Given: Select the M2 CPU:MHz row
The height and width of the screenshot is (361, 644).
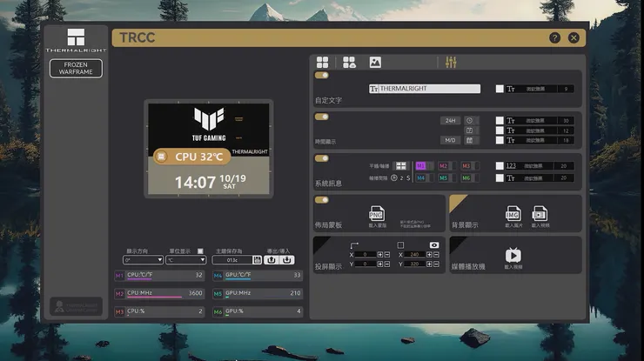Looking at the screenshot, I should click(159, 293).
